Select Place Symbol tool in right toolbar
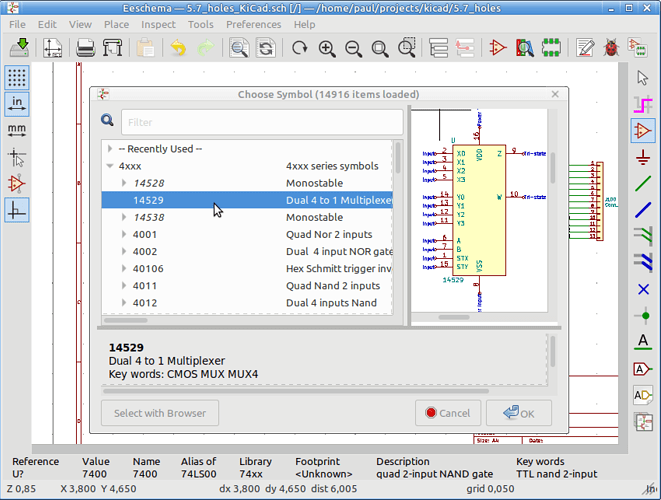 pyautogui.click(x=643, y=131)
